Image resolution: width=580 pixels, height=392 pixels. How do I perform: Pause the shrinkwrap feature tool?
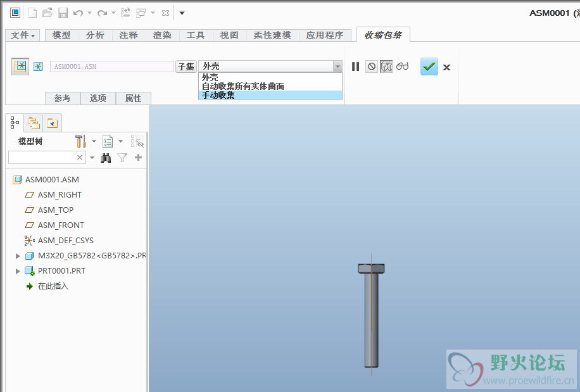point(355,66)
